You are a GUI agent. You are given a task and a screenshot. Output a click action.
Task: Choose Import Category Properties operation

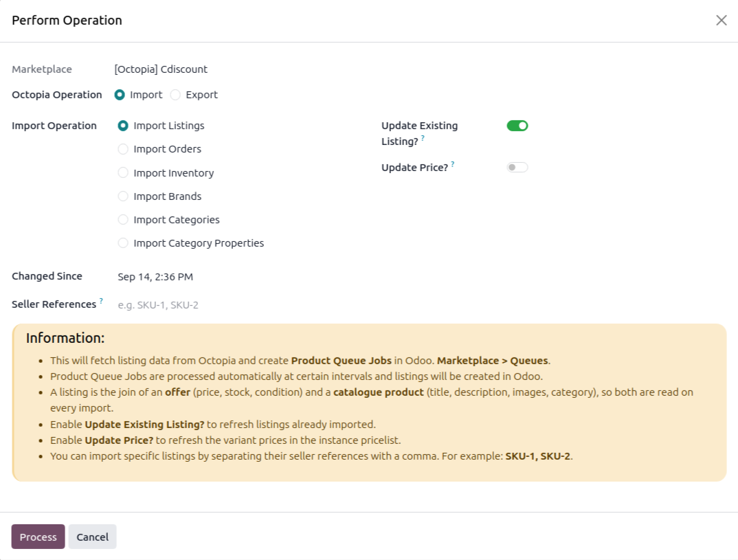click(123, 243)
